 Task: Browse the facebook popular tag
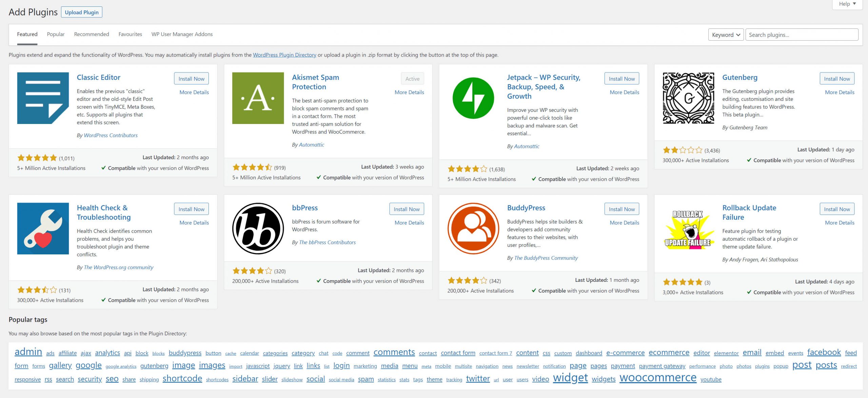824,352
